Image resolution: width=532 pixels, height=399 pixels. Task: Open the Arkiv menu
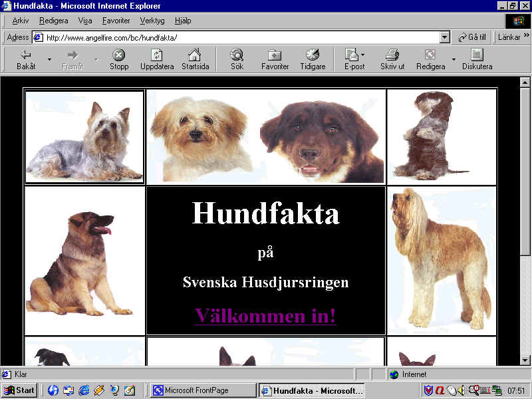pyautogui.click(x=21, y=21)
